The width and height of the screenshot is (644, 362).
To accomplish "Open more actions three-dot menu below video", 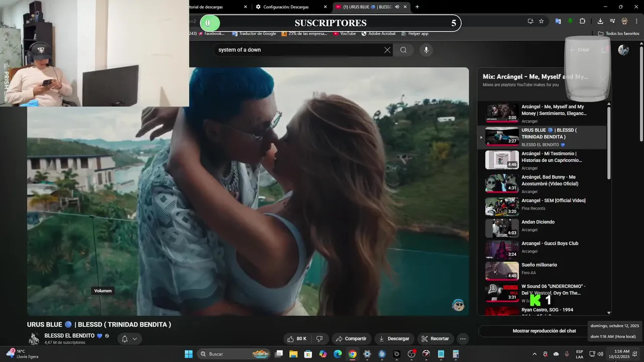I will 463,339.
